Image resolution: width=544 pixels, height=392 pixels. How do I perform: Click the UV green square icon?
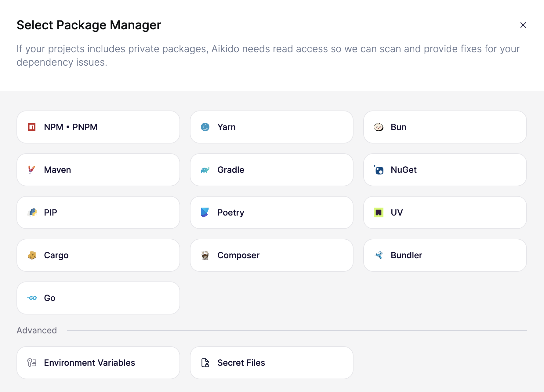click(379, 212)
